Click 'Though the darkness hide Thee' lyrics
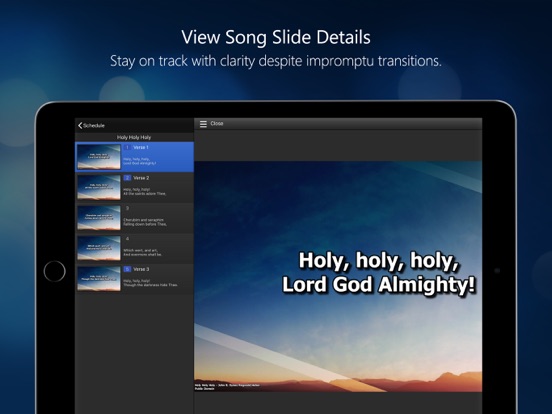The image size is (552, 414). (x=150, y=285)
